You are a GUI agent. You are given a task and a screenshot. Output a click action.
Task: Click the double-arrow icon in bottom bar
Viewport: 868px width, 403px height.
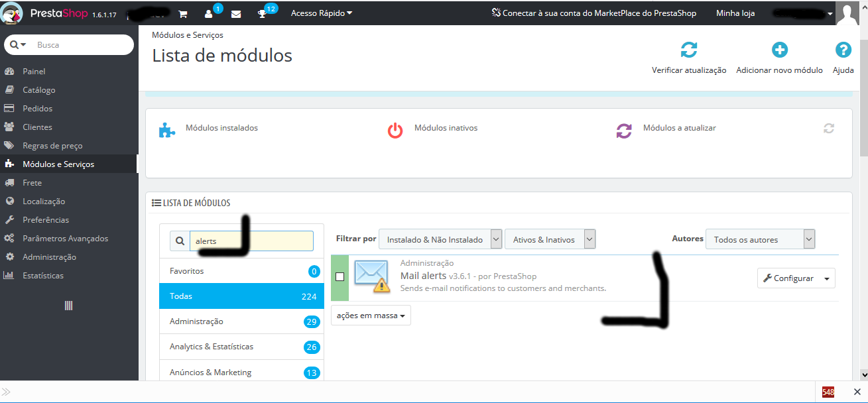(6, 392)
